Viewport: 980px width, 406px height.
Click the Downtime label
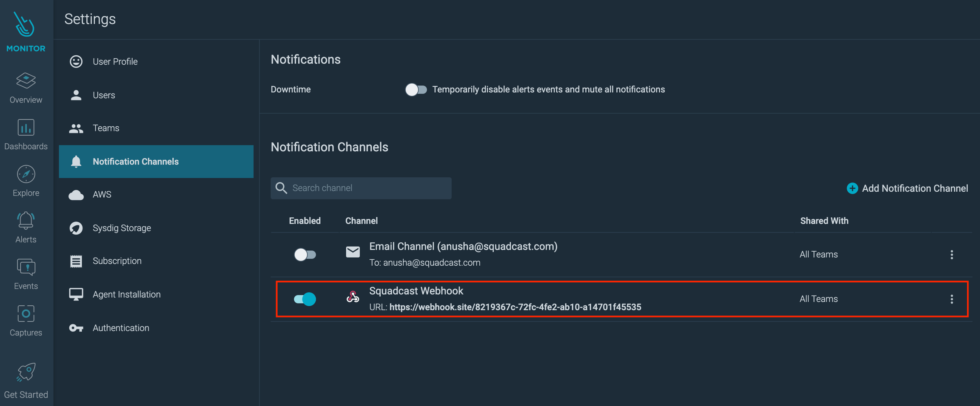pyautogui.click(x=291, y=90)
